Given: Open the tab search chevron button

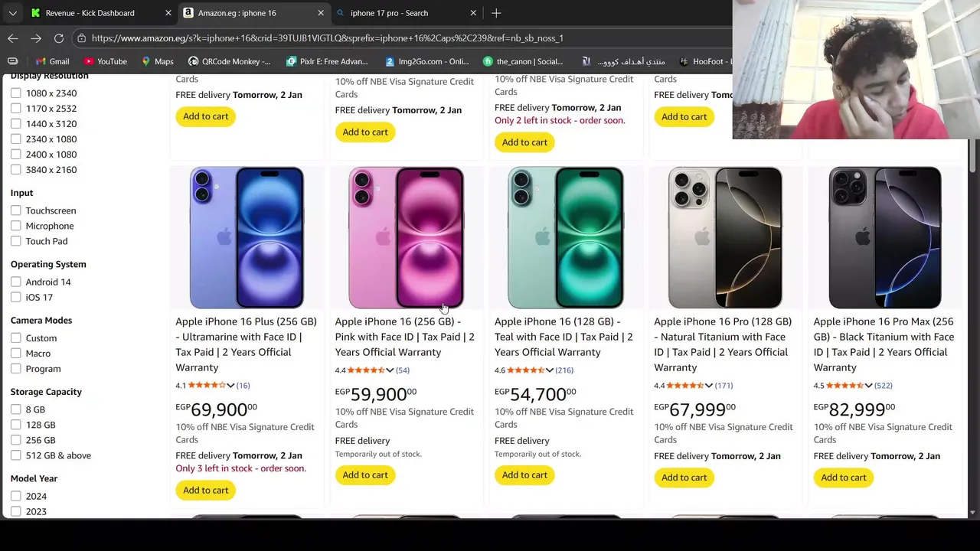Looking at the screenshot, I should [x=13, y=13].
